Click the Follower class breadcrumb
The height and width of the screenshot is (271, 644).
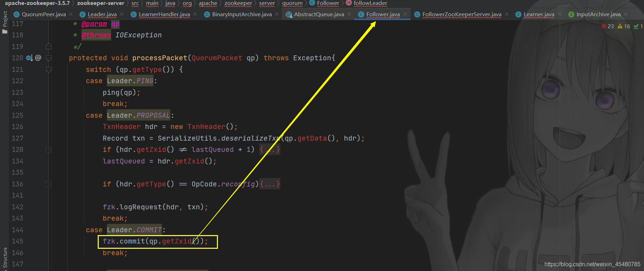[324, 3]
